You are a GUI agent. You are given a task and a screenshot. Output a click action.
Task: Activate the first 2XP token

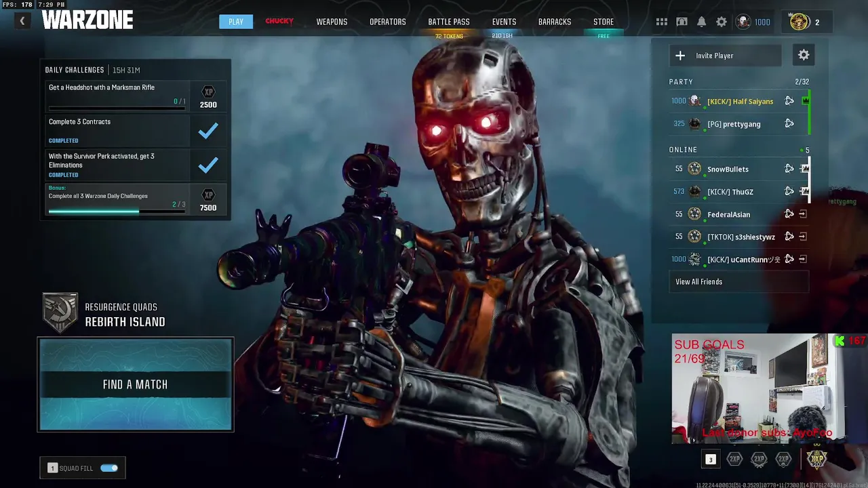click(734, 460)
